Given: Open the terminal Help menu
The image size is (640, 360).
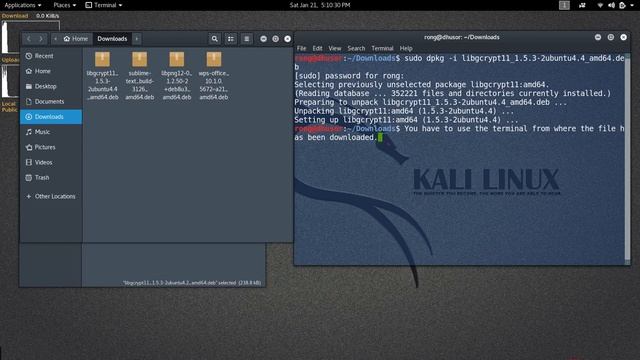Looking at the screenshot, I should (x=406, y=48).
